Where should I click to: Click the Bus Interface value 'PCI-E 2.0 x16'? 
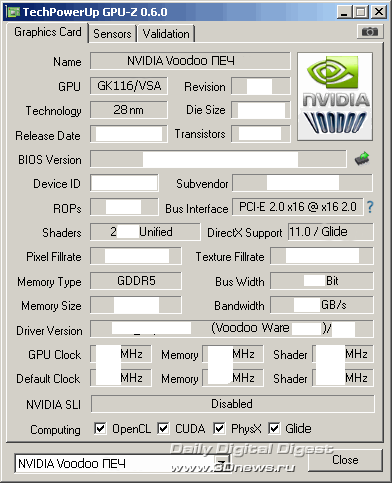[x=298, y=207]
